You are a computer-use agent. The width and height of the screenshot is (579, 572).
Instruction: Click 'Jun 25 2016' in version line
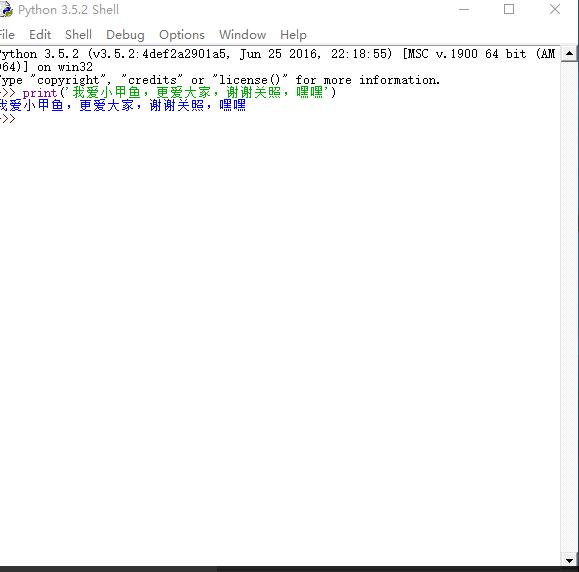click(278, 54)
